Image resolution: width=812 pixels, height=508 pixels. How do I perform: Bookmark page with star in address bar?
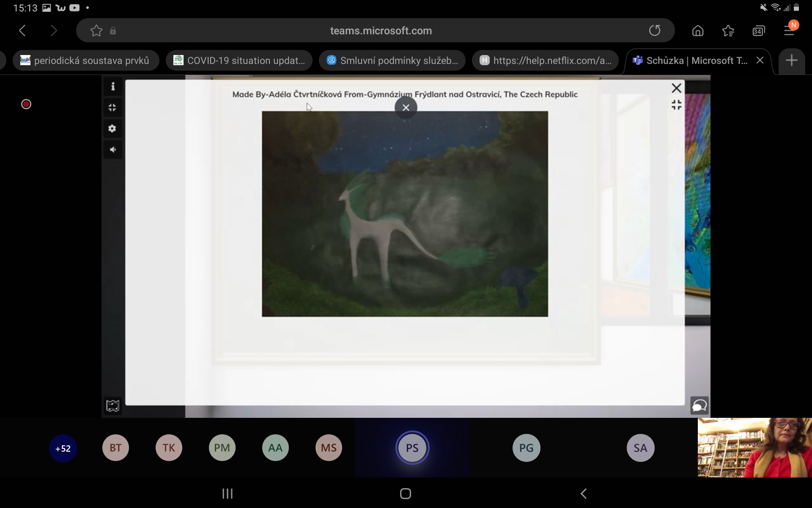click(96, 30)
